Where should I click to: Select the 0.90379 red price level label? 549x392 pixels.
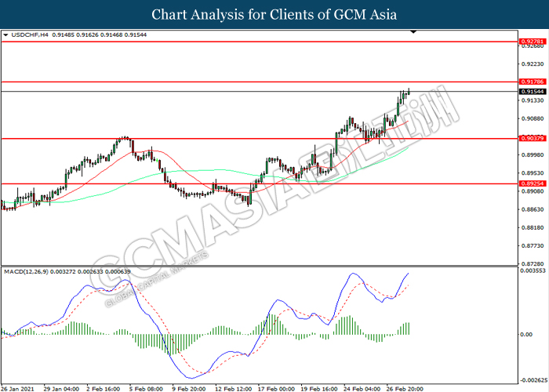pyautogui.click(x=533, y=138)
